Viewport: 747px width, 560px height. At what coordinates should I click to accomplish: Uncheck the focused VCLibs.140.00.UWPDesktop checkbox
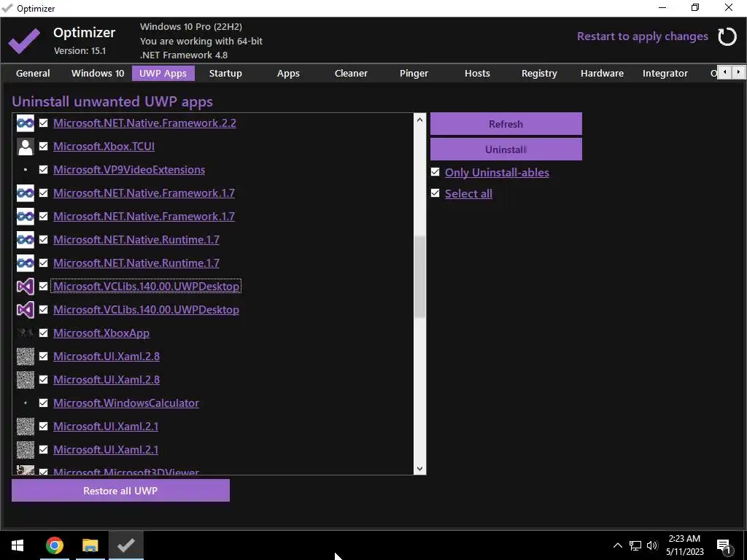pyautogui.click(x=43, y=286)
